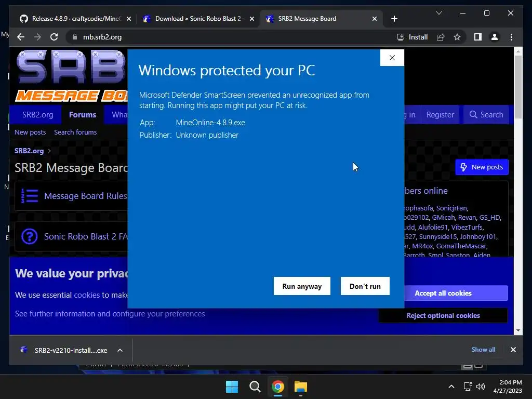Viewport: 532px width, 399px height.
Task: Click the page vertical scrollbar
Action: click(x=518, y=87)
